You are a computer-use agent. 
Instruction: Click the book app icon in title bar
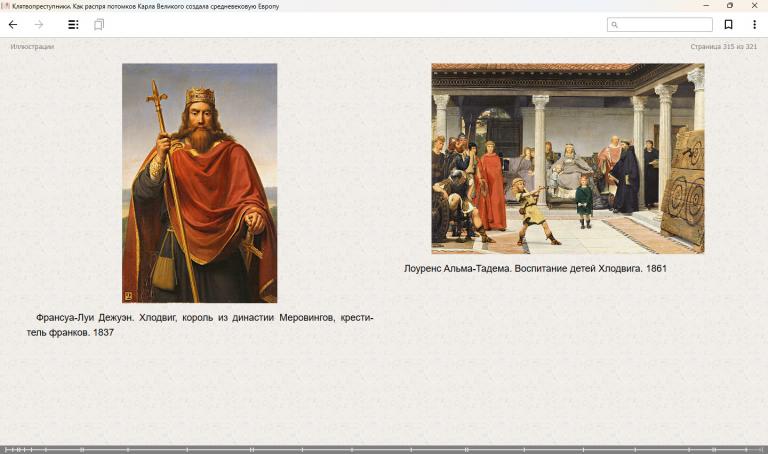pyautogui.click(x=5, y=6)
